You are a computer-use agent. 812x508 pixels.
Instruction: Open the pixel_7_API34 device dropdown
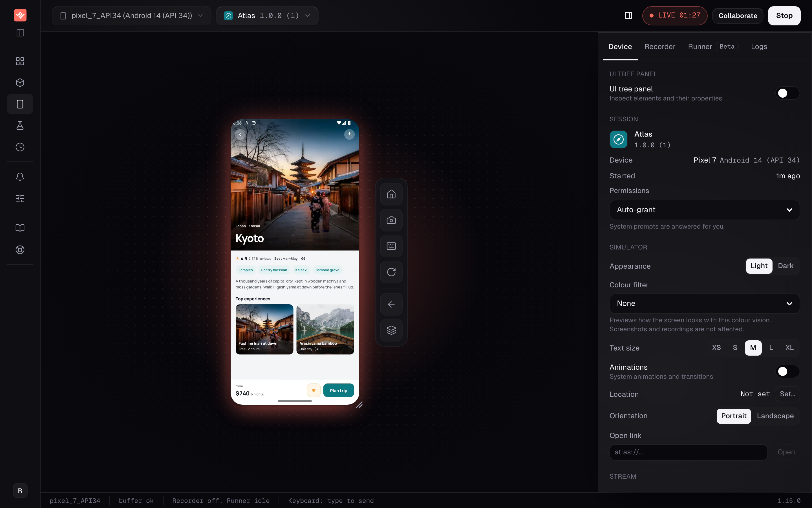(132, 16)
